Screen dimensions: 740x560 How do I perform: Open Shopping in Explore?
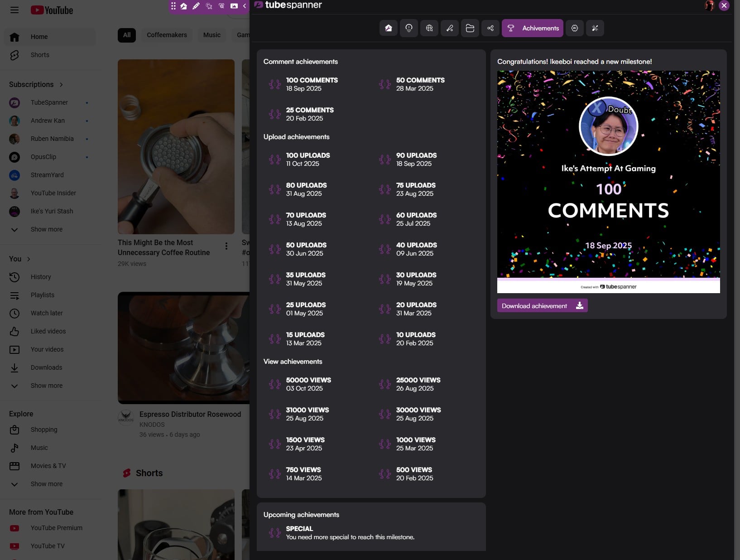point(50,430)
